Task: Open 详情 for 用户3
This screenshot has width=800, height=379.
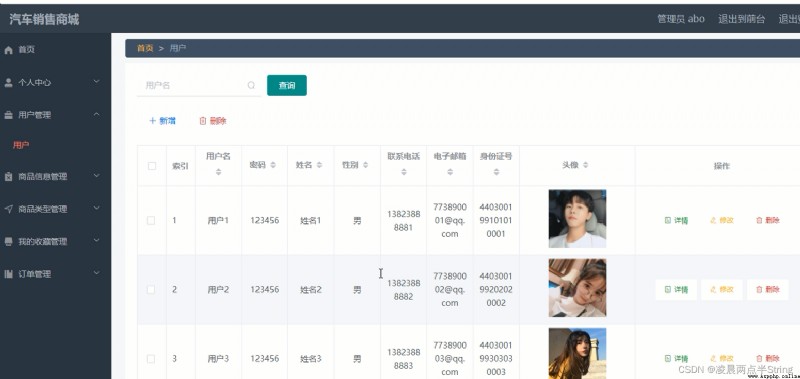Action: pyautogui.click(x=676, y=359)
